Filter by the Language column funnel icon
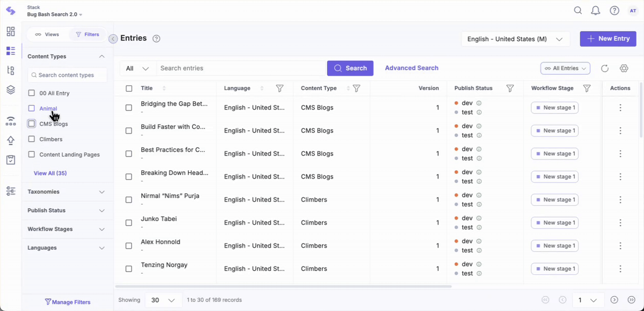This screenshot has height=311, width=644. 280,88
